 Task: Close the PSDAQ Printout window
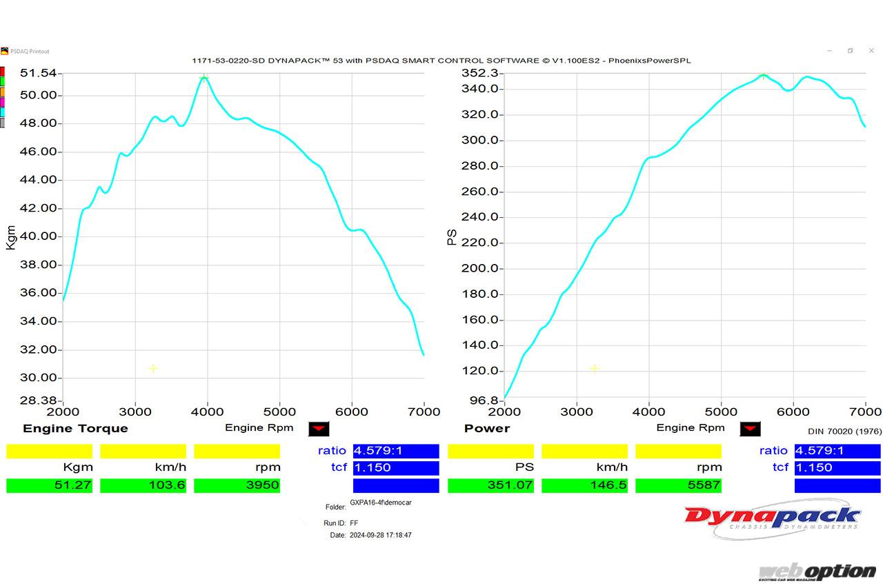coord(871,51)
